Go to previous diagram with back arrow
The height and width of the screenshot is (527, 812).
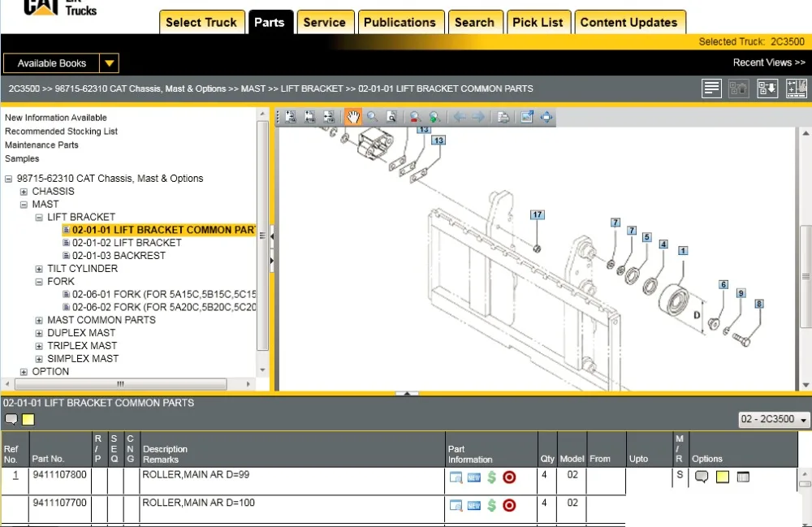459,117
